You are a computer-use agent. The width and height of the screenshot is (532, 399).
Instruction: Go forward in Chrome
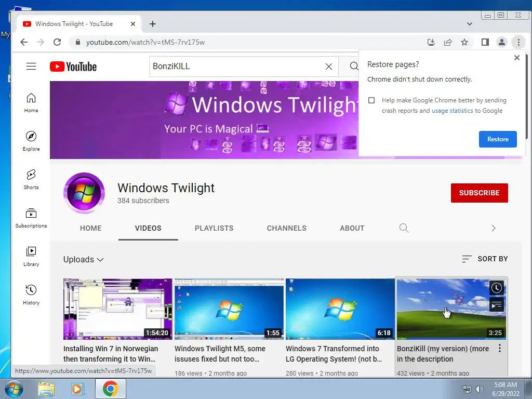pyautogui.click(x=41, y=42)
